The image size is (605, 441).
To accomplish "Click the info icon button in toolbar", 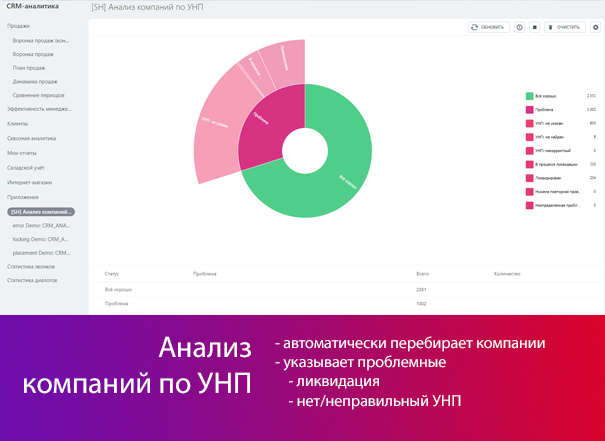I will coord(520,27).
